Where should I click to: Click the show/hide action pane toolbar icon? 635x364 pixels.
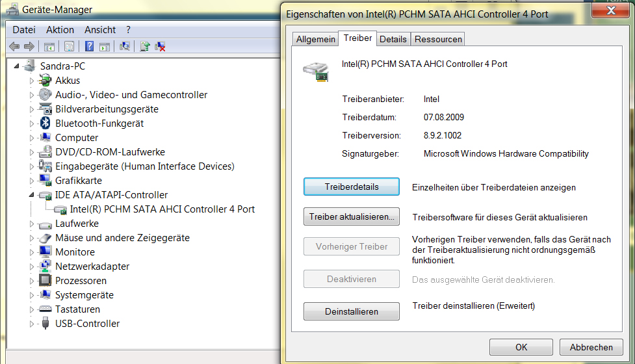105,47
